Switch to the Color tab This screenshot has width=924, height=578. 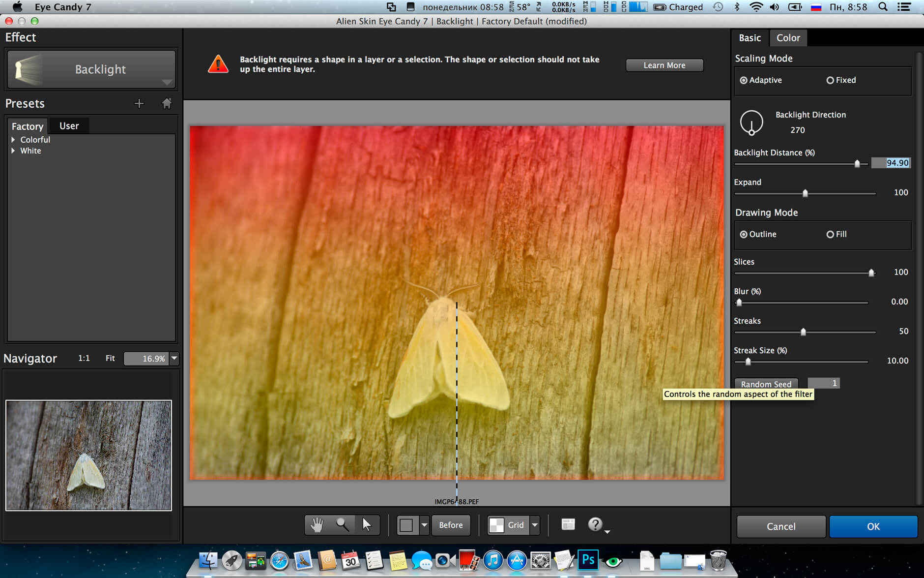point(788,38)
